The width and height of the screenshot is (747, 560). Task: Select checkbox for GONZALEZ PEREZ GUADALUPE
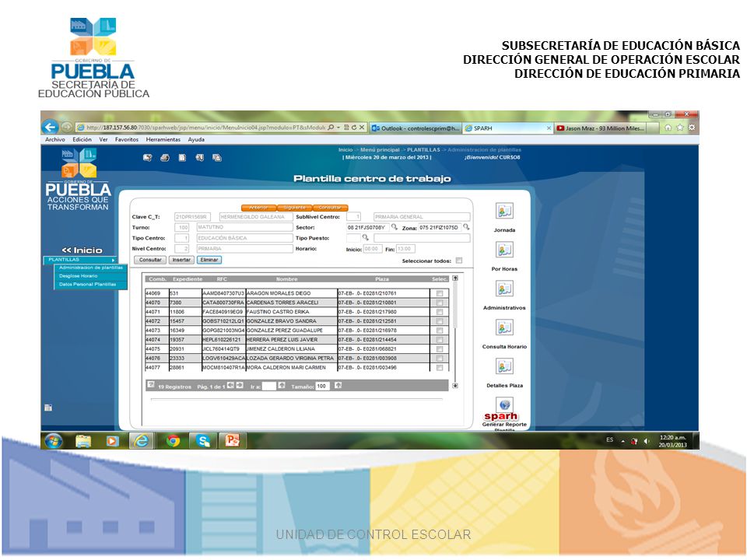coord(439,331)
